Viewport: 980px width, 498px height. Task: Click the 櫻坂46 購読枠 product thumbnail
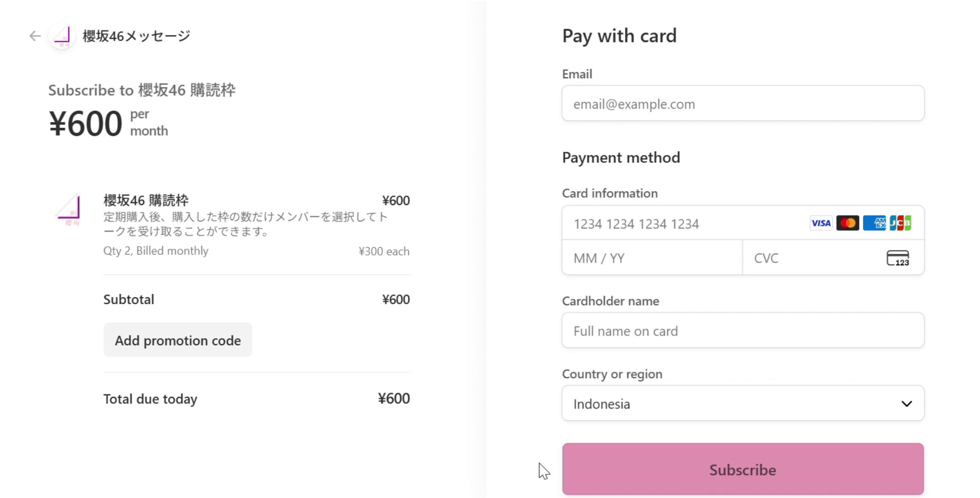(69, 209)
